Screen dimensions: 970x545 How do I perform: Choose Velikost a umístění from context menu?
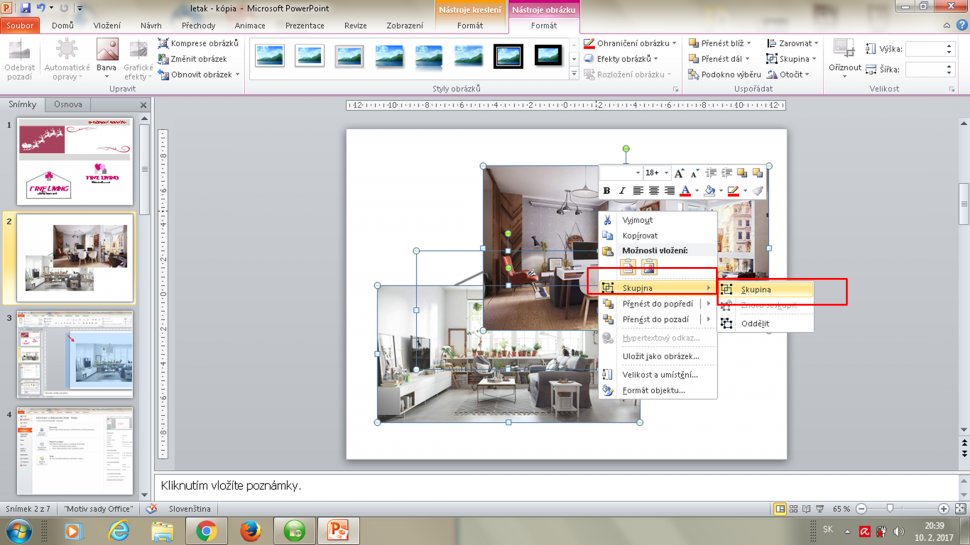(x=658, y=374)
